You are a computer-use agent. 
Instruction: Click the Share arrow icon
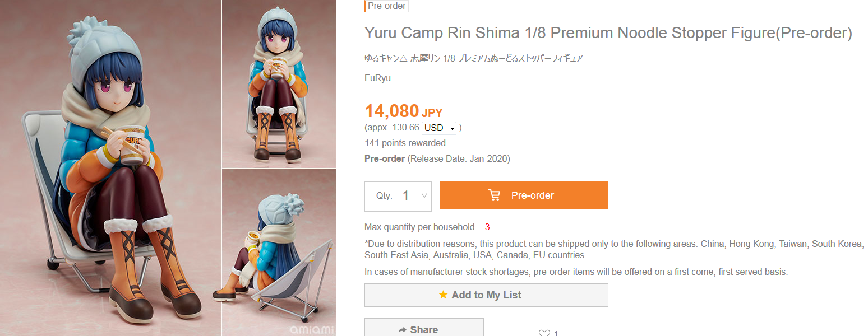pos(402,330)
